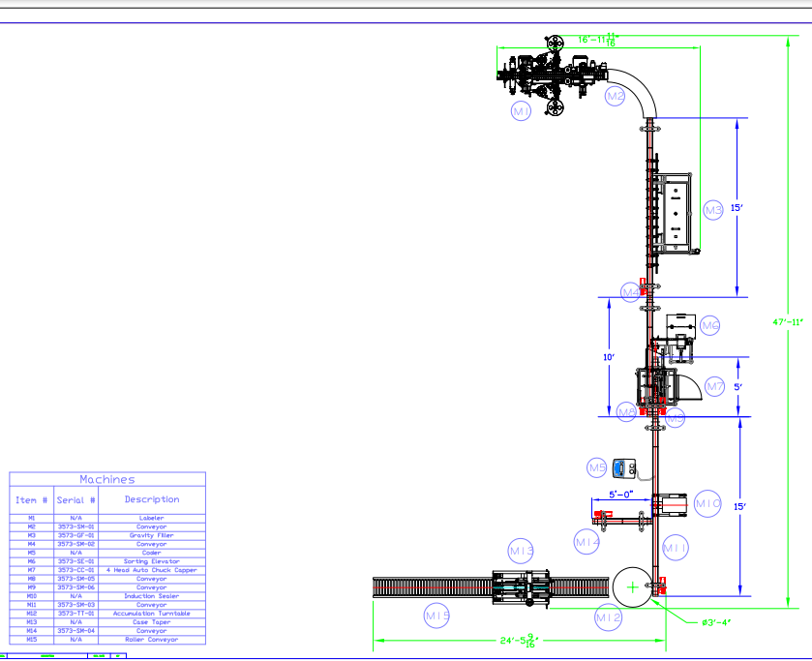Select the M7 capper balloon tag
The width and height of the screenshot is (812, 661).
coord(715,387)
